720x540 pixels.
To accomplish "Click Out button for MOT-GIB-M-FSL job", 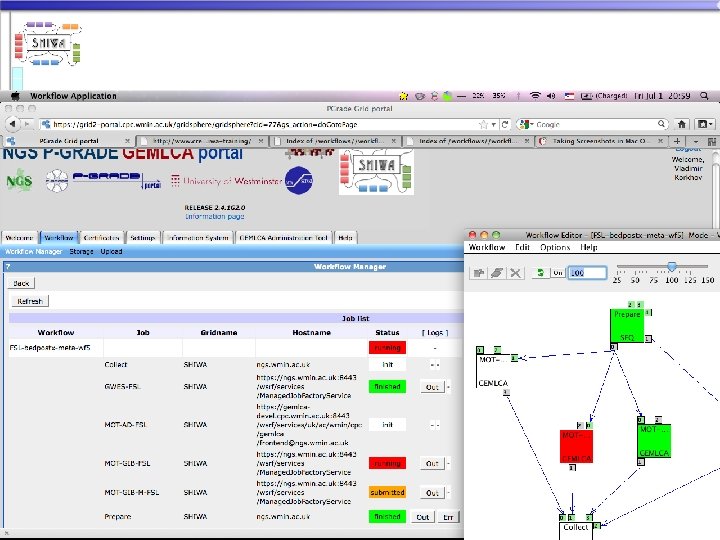I will (432, 493).
